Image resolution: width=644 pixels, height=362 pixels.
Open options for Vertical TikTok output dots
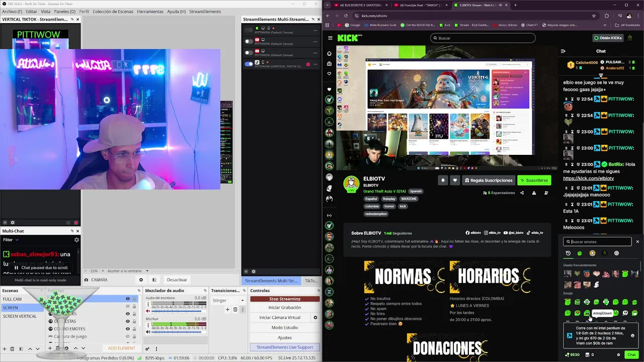(315, 64)
